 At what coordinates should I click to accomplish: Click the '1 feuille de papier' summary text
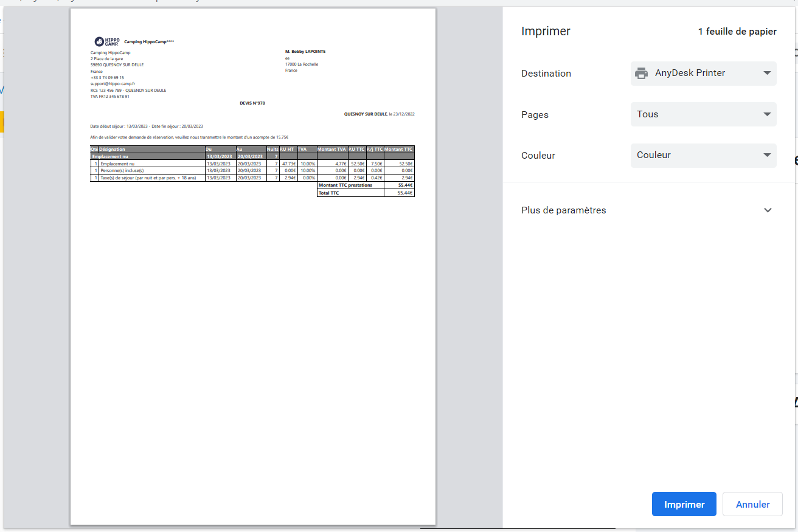click(x=737, y=32)
